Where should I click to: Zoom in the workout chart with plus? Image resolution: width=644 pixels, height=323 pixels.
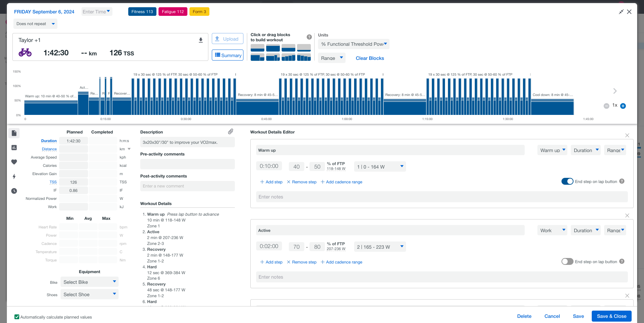[x=623, y=106]
